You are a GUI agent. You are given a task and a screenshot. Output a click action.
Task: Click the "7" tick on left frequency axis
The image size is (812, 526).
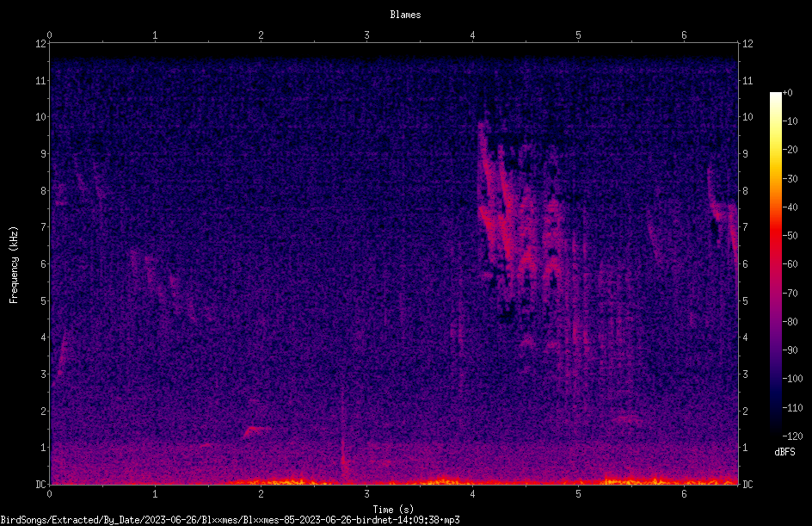(44, 227)
